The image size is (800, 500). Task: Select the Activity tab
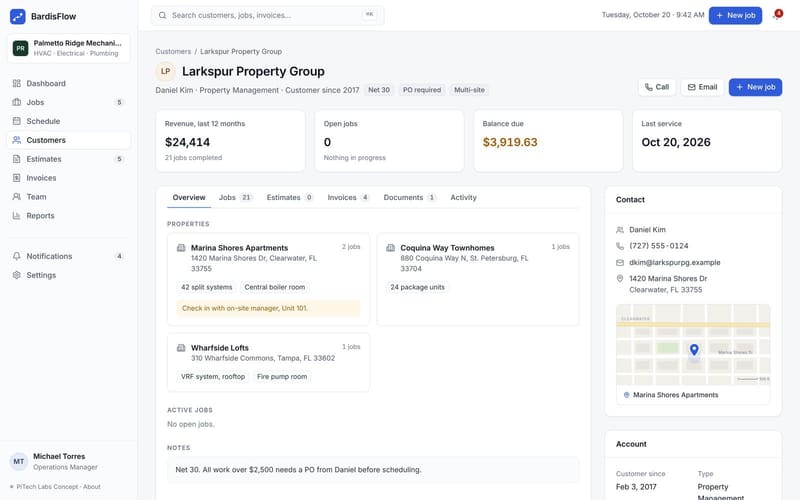coord(463,197)
